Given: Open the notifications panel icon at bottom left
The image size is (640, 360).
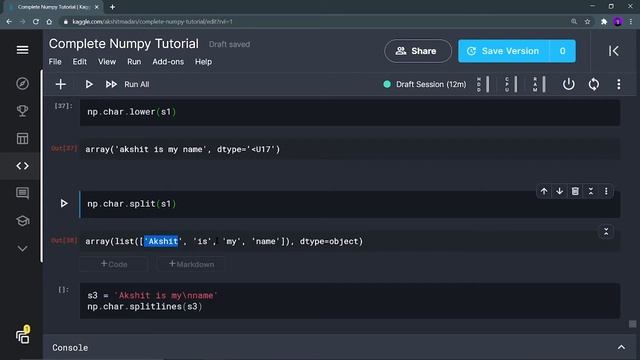Looking at the screenshot, I should click(23, 336).
